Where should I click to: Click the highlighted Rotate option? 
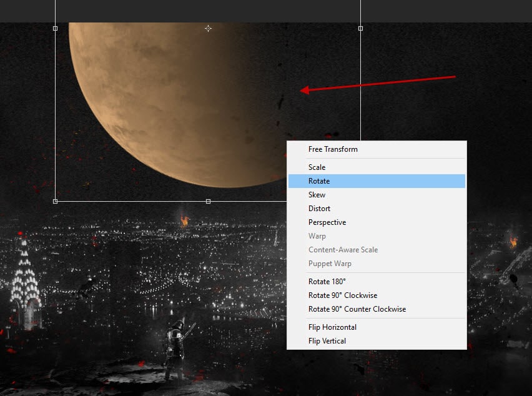(x=319, y=181)
